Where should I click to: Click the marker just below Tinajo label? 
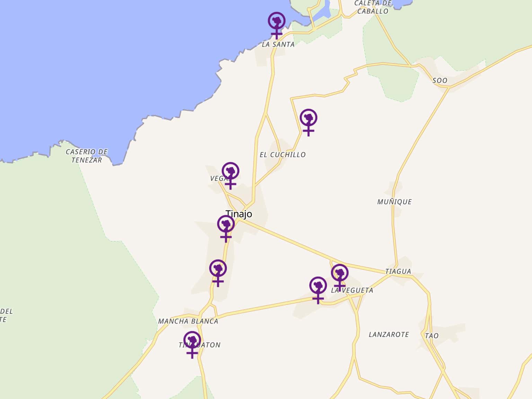(x=226, y=229)
